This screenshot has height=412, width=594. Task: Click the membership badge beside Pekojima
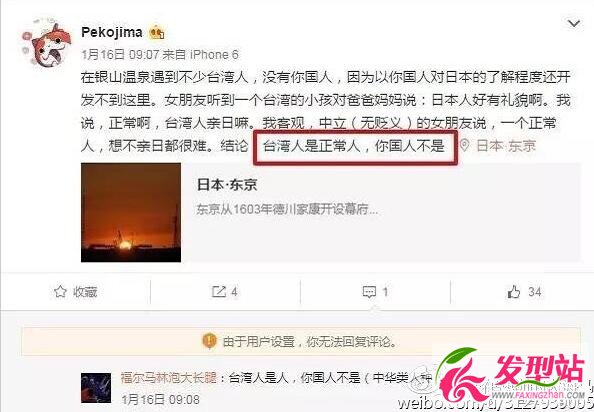(x=156, y=33)
